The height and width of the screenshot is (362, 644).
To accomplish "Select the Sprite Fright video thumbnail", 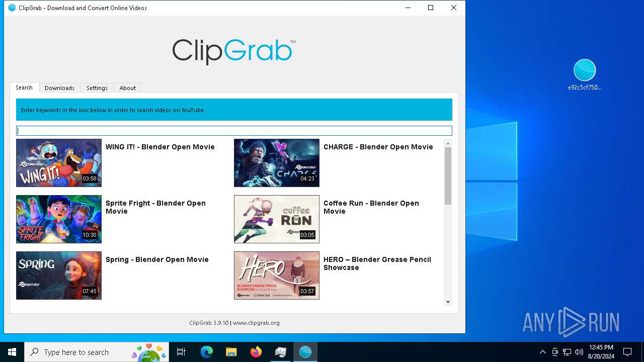I will point(59,219).
